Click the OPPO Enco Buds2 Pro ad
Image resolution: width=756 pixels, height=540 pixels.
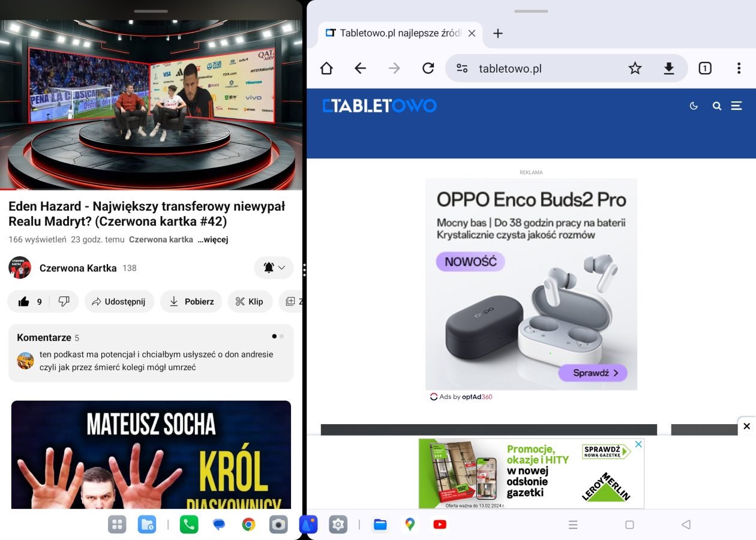pos(531,284)
